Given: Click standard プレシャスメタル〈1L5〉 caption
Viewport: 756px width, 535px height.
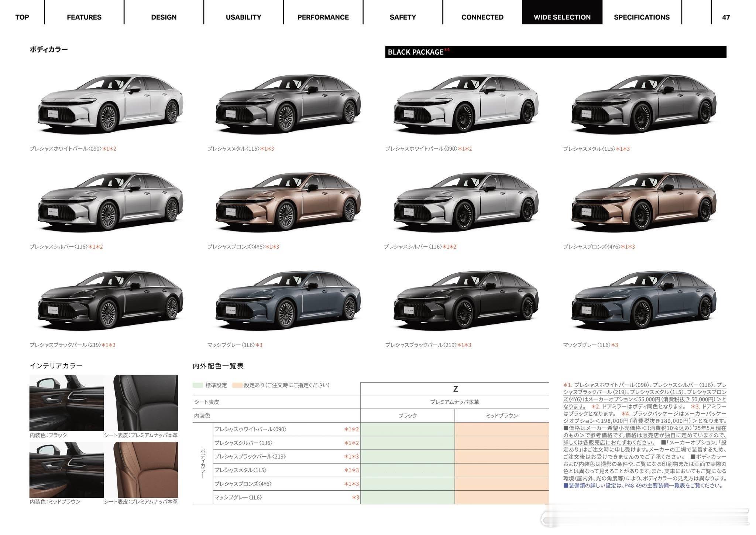Looking at the screenshot, I should click(241, 149).
